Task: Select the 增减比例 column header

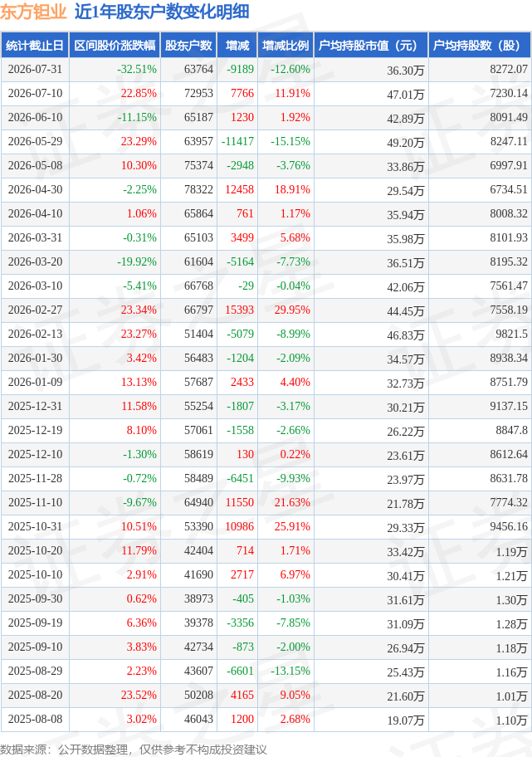Action: click(286, 46)
